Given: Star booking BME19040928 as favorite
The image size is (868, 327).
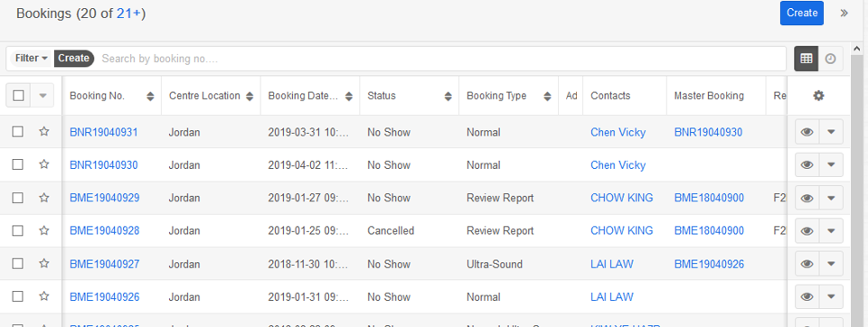Looking at the screenshot, I should point(44,230).
